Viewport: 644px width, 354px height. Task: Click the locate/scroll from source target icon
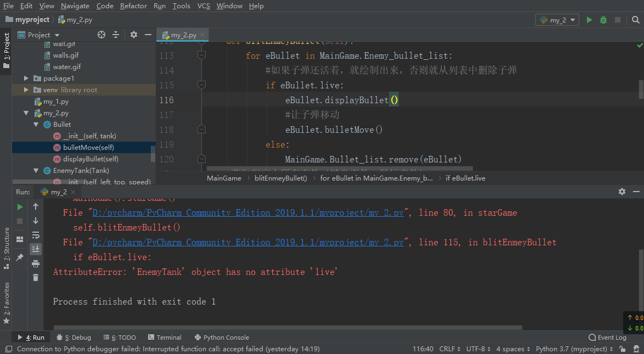[101, 35]
